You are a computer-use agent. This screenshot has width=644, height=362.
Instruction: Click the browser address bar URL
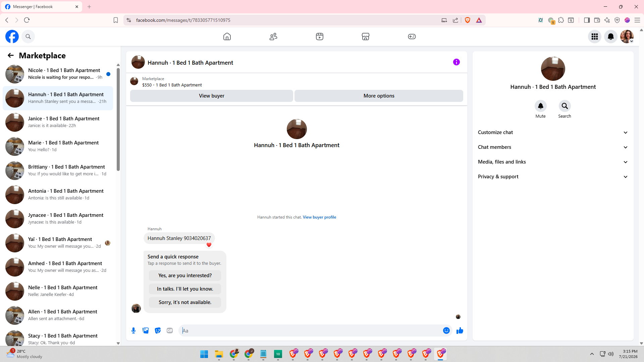[183, 20]
